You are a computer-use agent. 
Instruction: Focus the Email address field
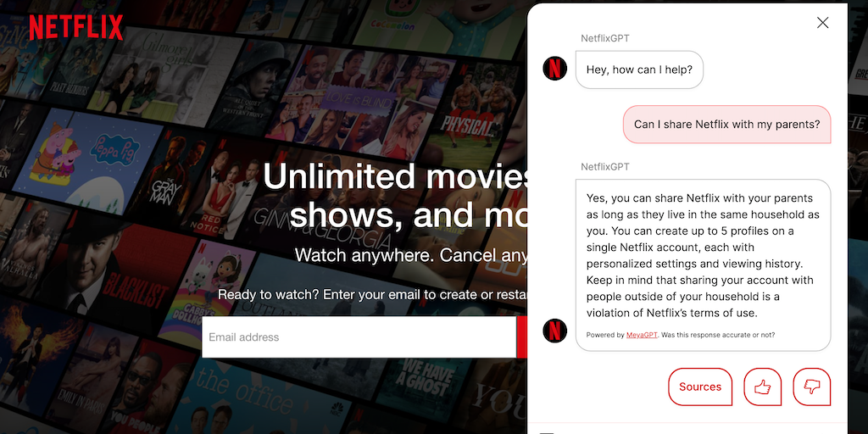359,337
